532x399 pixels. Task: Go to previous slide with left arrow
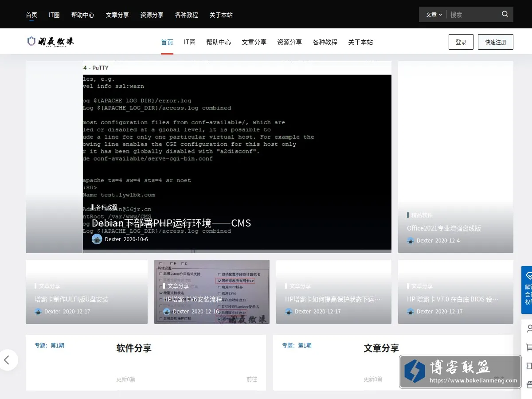[x=7, y=360]
